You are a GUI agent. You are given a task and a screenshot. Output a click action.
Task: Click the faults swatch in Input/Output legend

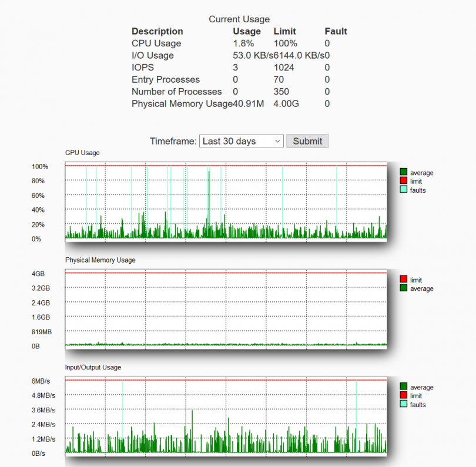pyautogui.click(x=403, y=405)
